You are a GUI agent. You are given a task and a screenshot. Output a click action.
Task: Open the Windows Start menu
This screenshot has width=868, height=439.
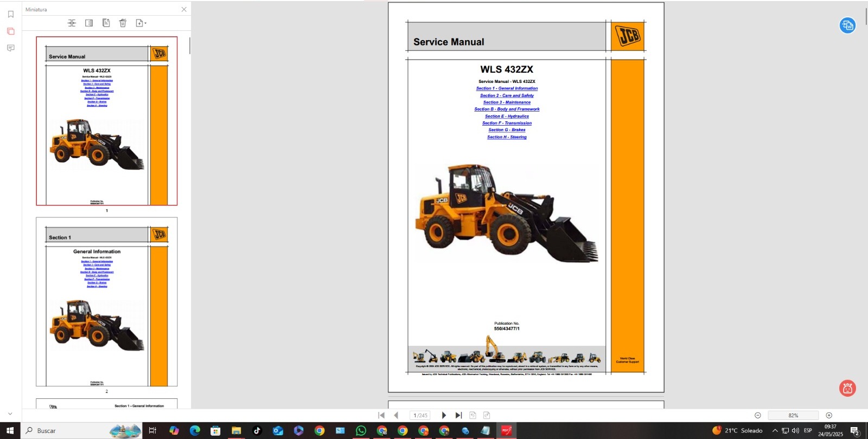(x=10, y=430)
